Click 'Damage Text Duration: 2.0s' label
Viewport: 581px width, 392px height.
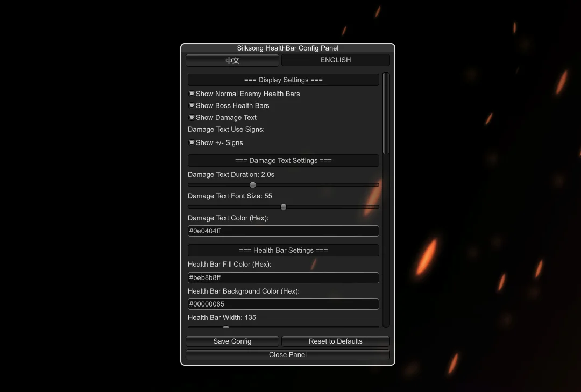pyautogui.click(x=231, y=175)
